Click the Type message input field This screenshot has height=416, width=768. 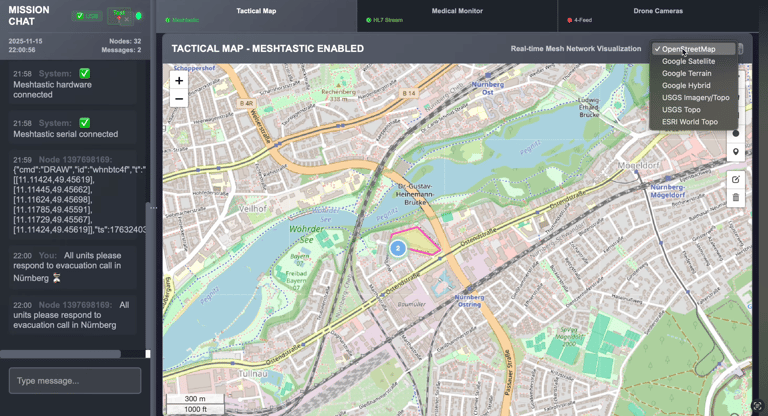pos(75,381)
